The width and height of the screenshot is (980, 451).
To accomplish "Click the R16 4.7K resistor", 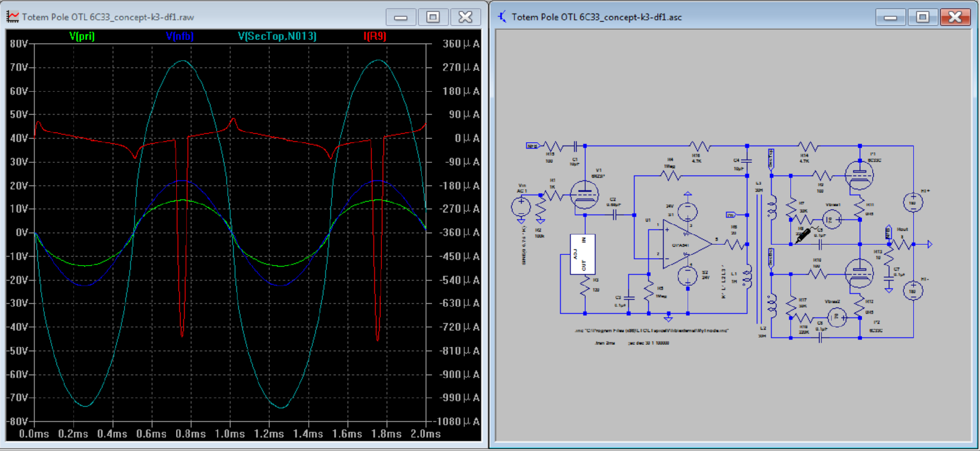I will [701, 146].
